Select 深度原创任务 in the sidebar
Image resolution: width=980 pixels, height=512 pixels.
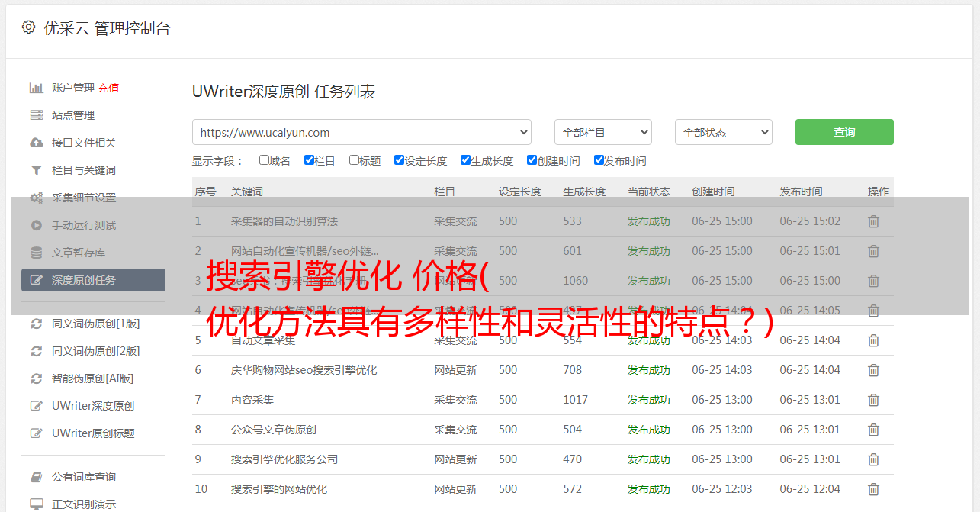tap(93, 280)
